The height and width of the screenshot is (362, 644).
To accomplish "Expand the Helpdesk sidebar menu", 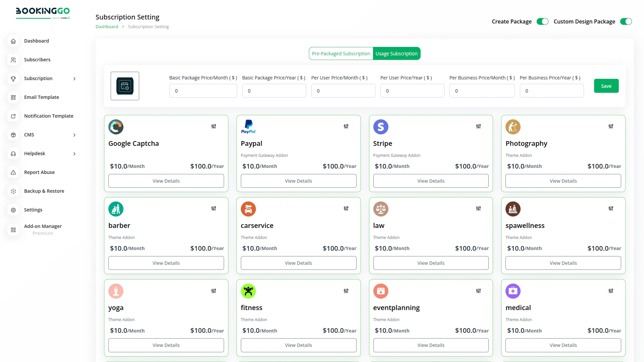I will [x=74, y=154].
